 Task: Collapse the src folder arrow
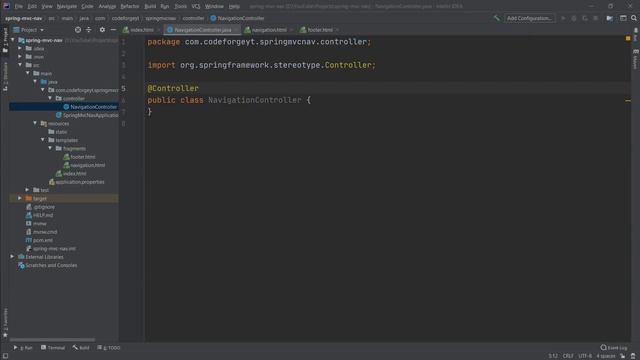(20, 65)
